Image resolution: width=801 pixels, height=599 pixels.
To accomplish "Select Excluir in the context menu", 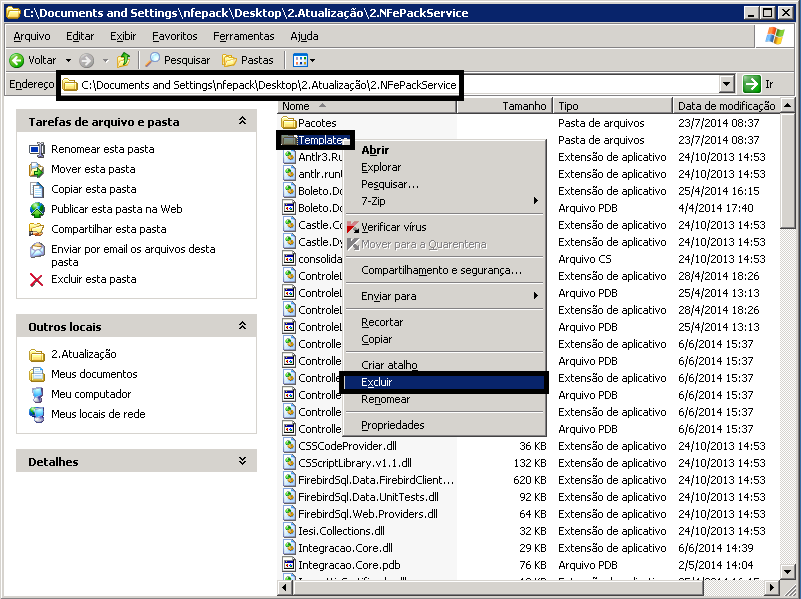I will 377,382.
